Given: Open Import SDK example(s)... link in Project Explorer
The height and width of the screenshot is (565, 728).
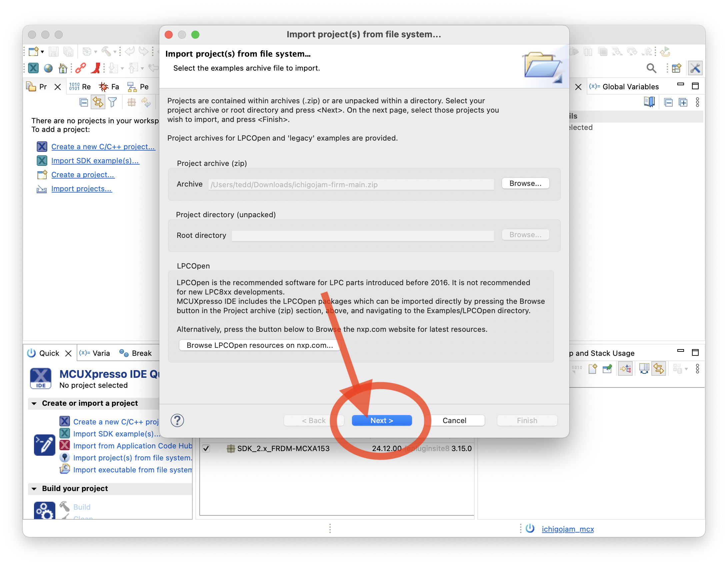Looking at the screenshot, I should click(x=95, y=161).
